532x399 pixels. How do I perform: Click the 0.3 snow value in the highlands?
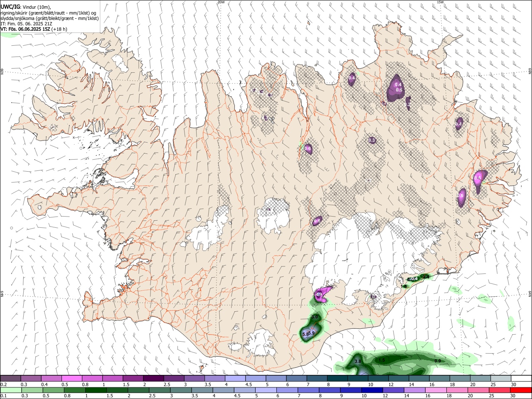372,140
